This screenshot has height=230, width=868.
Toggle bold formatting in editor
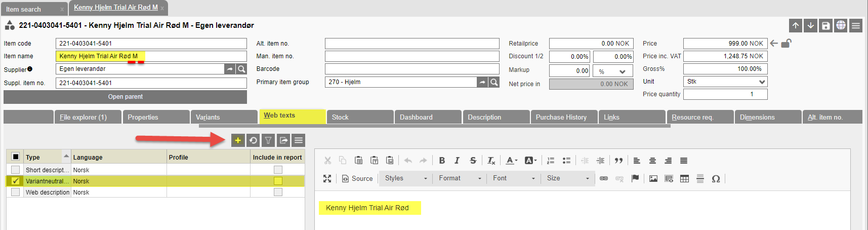(x=442, y=161)
